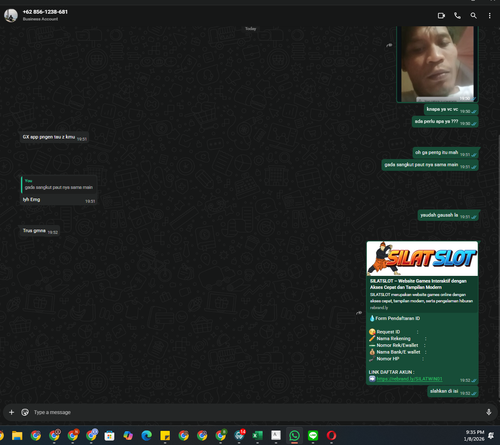Select the 'yaudah gausah la' message
This screenshot has width=500, height=445.
448,215
